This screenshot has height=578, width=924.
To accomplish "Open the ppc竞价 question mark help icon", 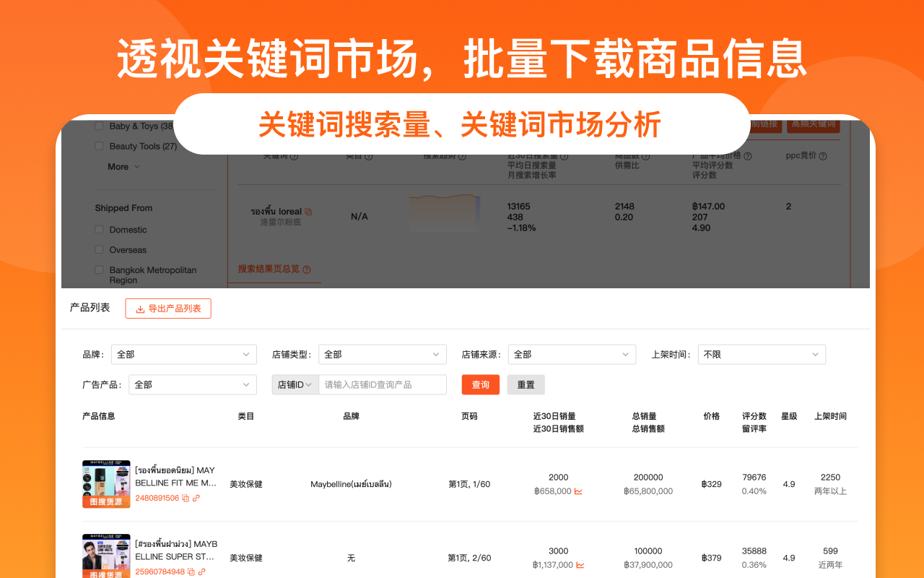I will click(x=821, y=155).
